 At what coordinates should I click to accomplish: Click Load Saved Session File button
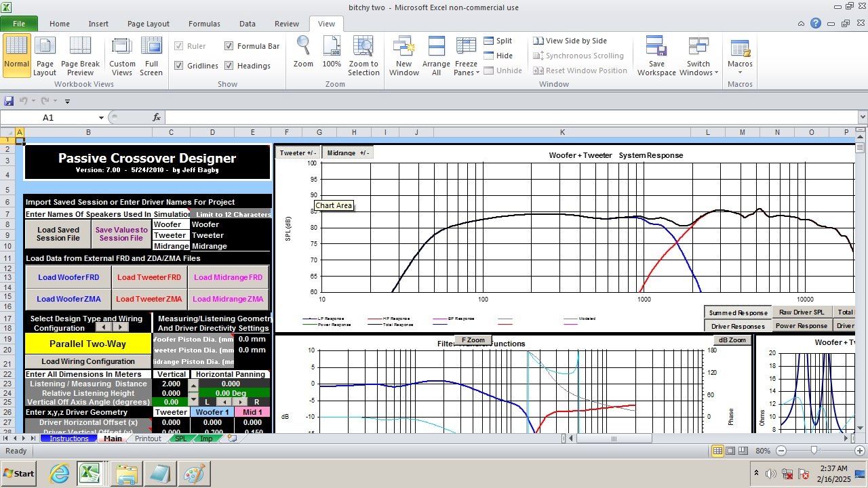pyautogui.click(x=58, y=234)
